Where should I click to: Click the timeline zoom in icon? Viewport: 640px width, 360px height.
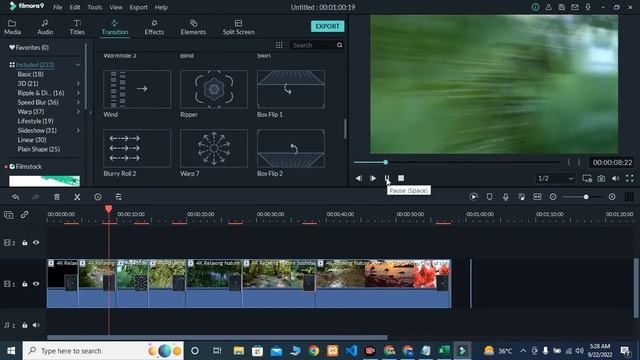(x=612, y=197)
